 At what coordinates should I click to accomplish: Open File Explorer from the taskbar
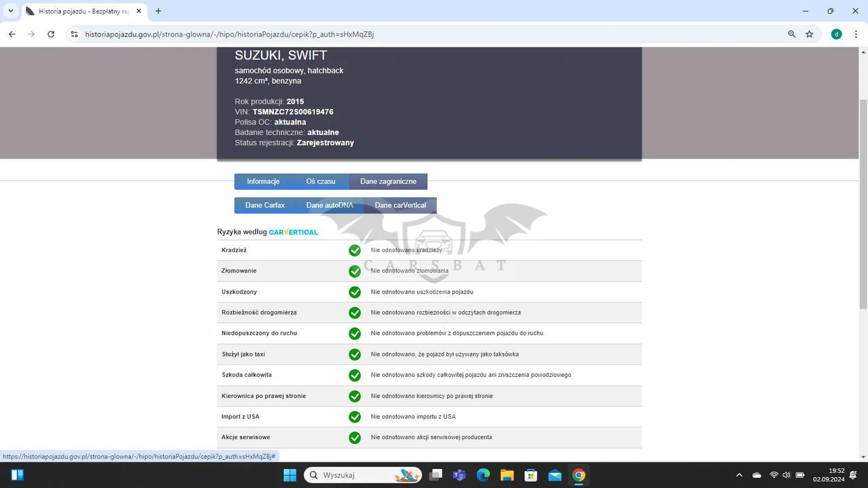[x=507, y=475]
